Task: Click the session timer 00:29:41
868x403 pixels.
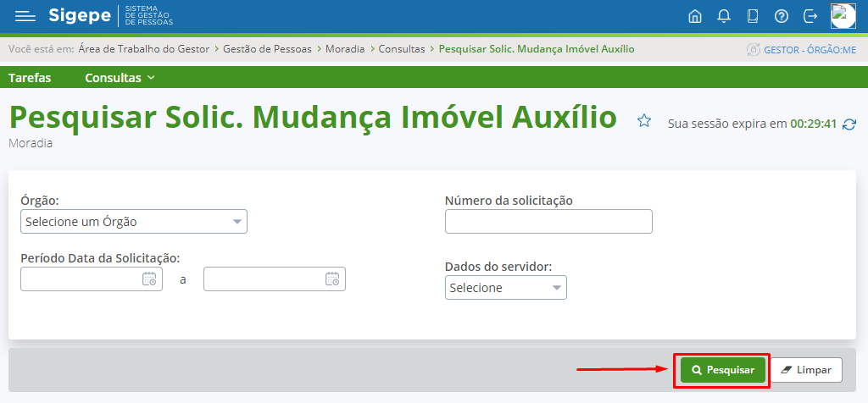Action: point(813,124)
